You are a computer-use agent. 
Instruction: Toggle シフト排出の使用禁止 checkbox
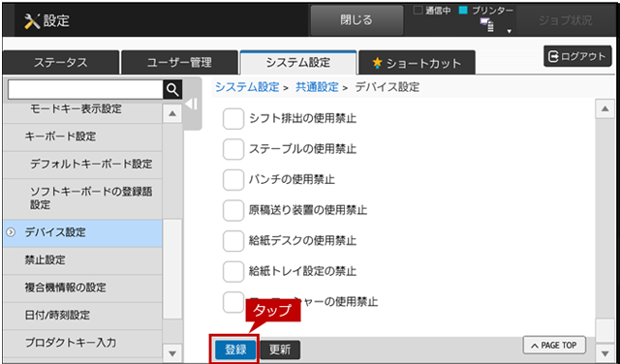(232, 118)
